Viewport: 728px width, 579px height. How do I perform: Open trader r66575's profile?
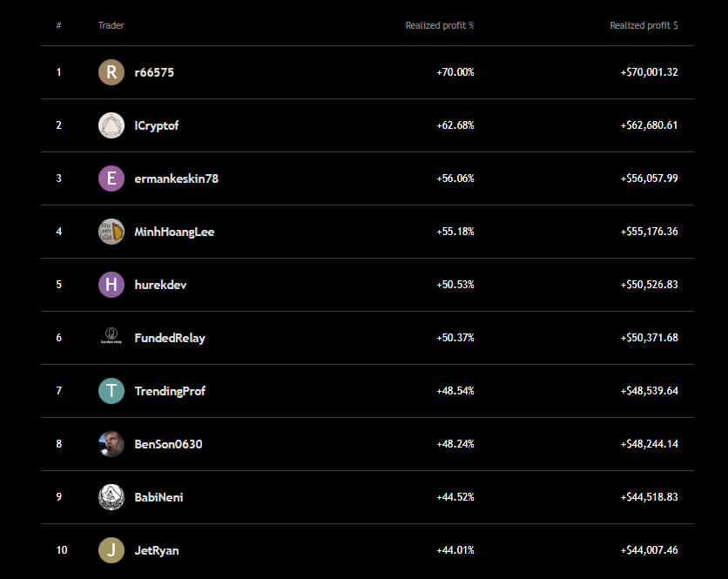point(154,72)
